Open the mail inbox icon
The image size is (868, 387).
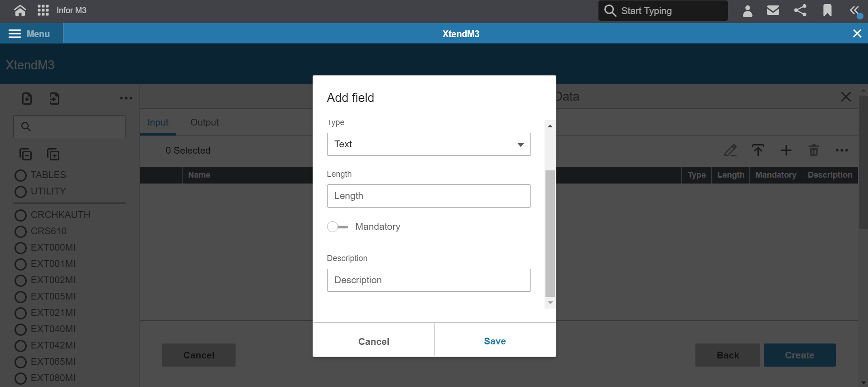[773, 10]
